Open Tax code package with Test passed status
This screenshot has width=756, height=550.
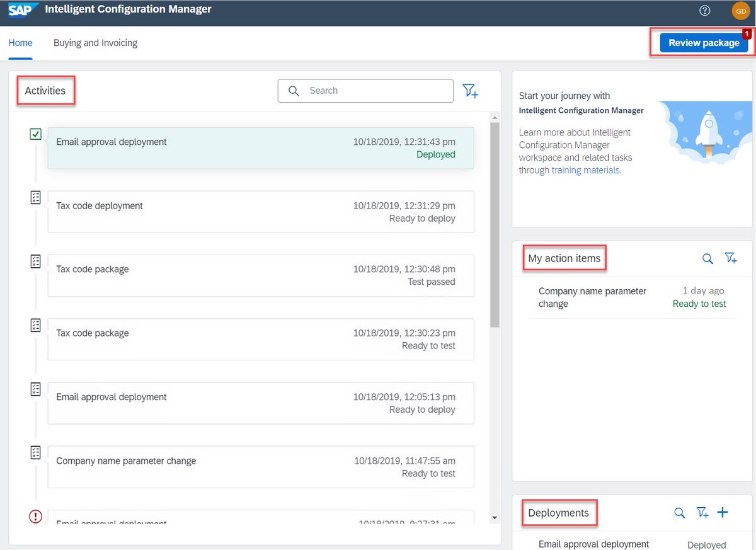[x=261, y=275]
